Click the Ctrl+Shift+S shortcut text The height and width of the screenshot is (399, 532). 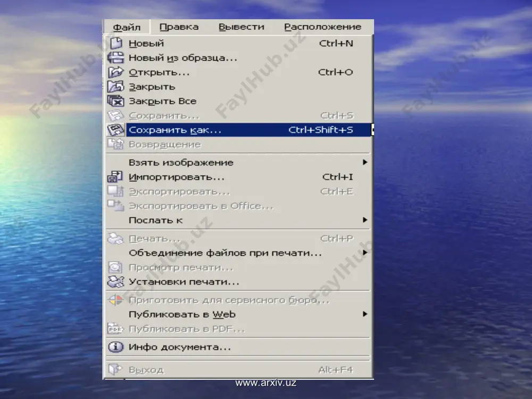pyautogui.click(x=321, y=130)
